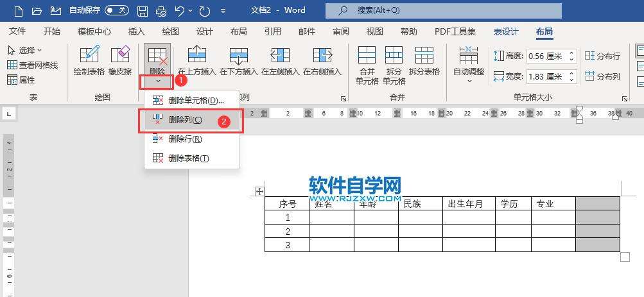Click 拆分单元格 split cells
Image resolution: width=644 pixels, height=297 pixels.
pos(394,65)
